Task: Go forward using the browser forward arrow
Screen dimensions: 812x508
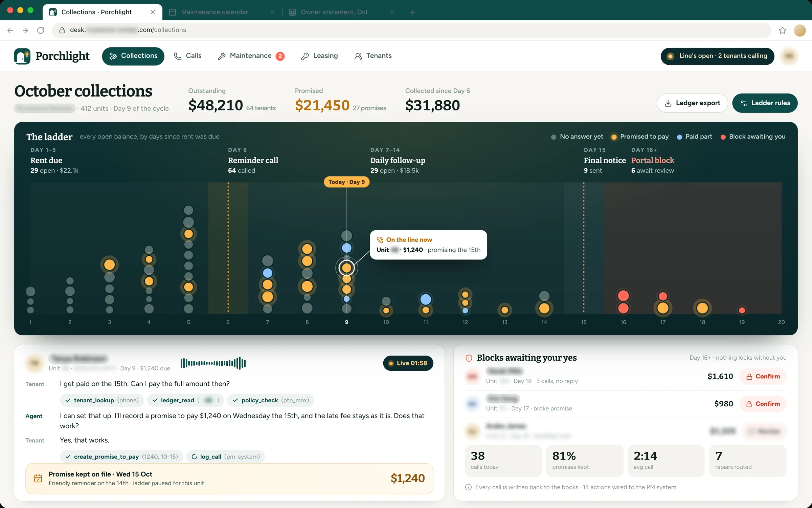Action: tap(25, 30)
